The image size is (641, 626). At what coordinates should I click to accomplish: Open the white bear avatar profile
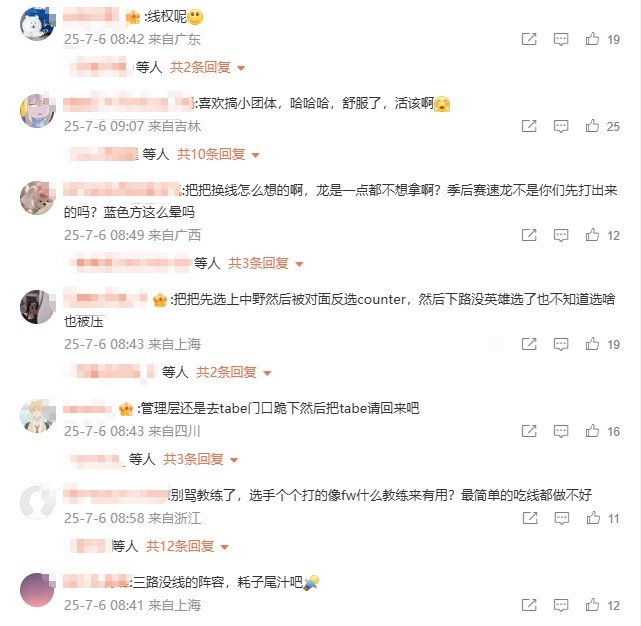point(37,24)
